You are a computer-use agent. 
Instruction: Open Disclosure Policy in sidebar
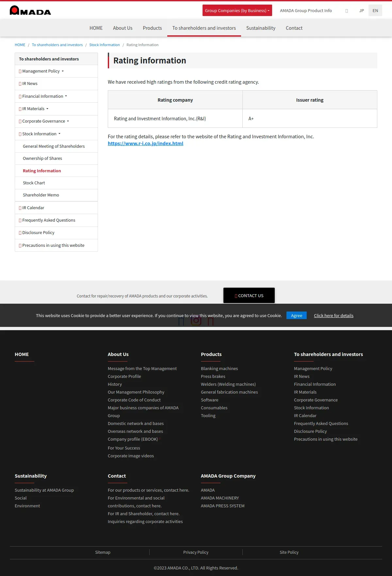click(56, 233)
